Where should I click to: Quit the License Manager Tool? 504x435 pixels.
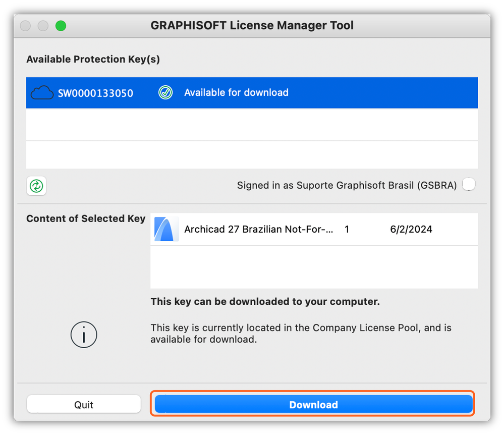click(84, 404)
